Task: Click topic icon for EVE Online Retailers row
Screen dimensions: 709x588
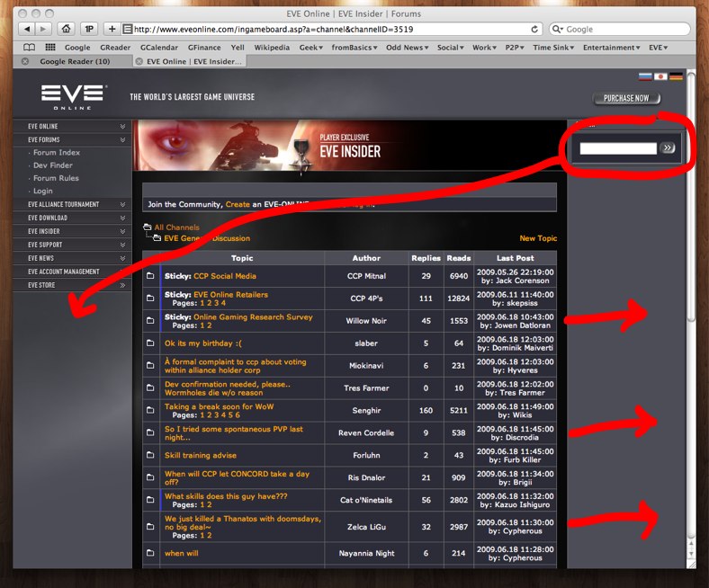Action: point(150,298)
